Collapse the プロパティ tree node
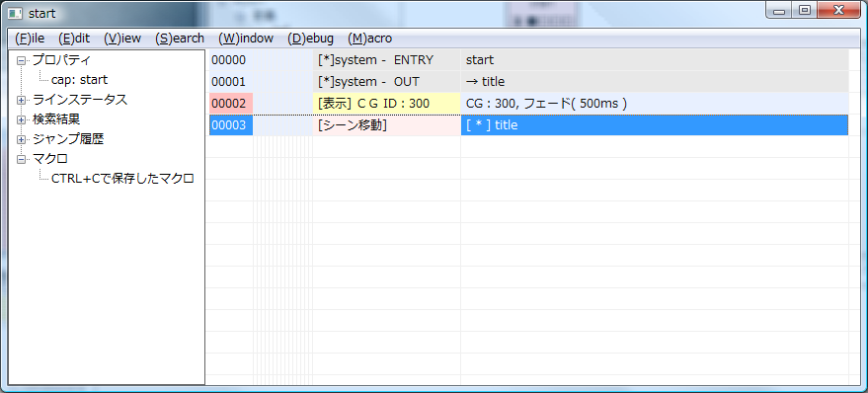Viewport: 868px width, 393px height. point(22,60)
